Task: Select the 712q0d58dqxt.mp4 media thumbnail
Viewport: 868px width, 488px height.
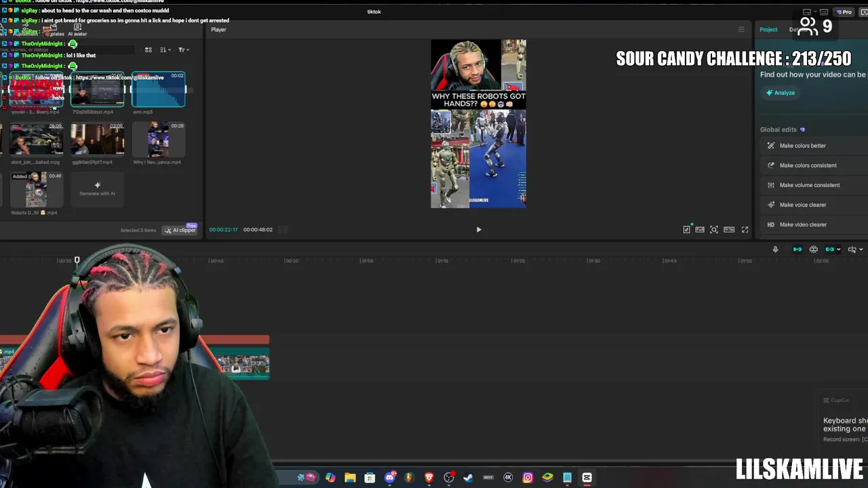Action: click(97, 89)
